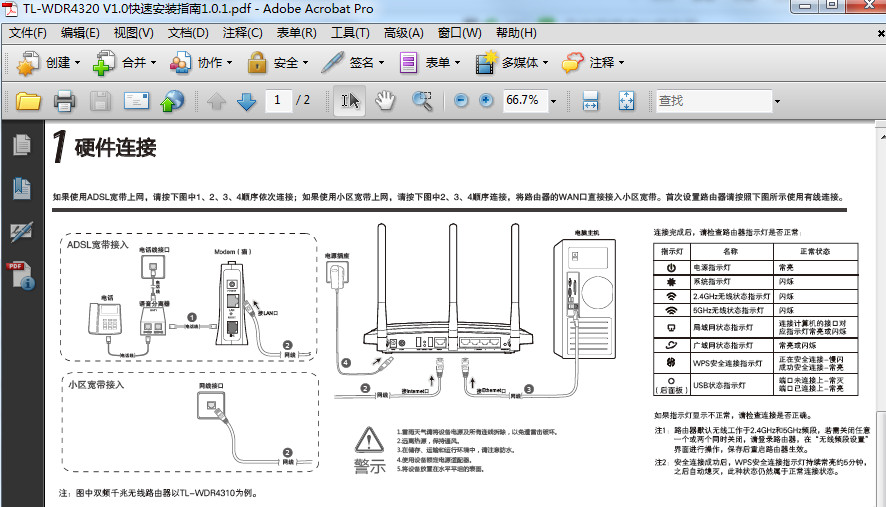Open the 编辑(E) menu

80,33
